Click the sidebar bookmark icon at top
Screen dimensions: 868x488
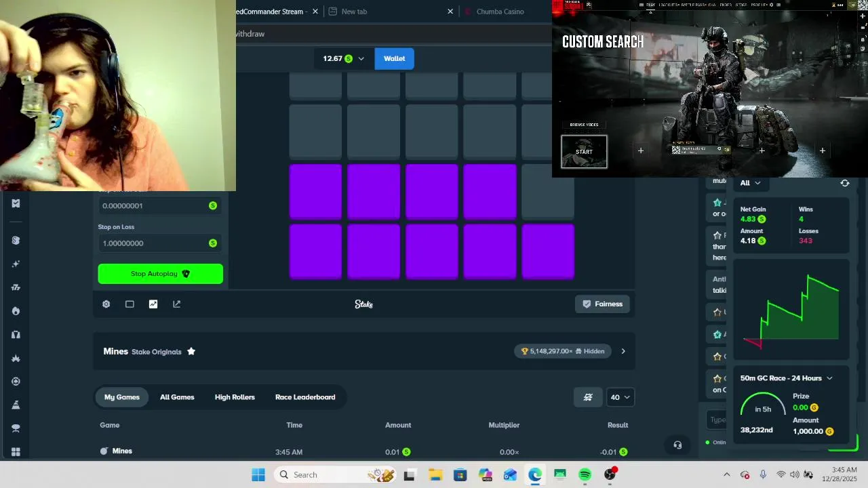[x=16, y=203]
